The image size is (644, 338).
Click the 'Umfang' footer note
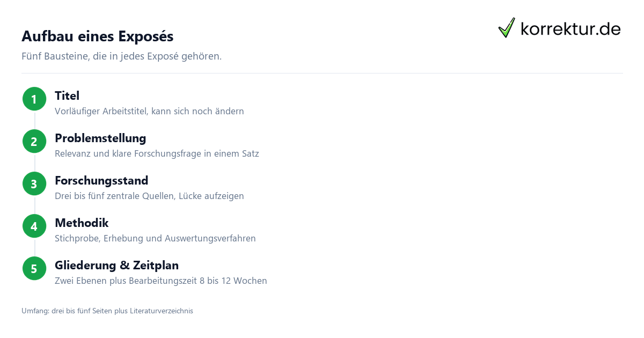coord(107,311)
